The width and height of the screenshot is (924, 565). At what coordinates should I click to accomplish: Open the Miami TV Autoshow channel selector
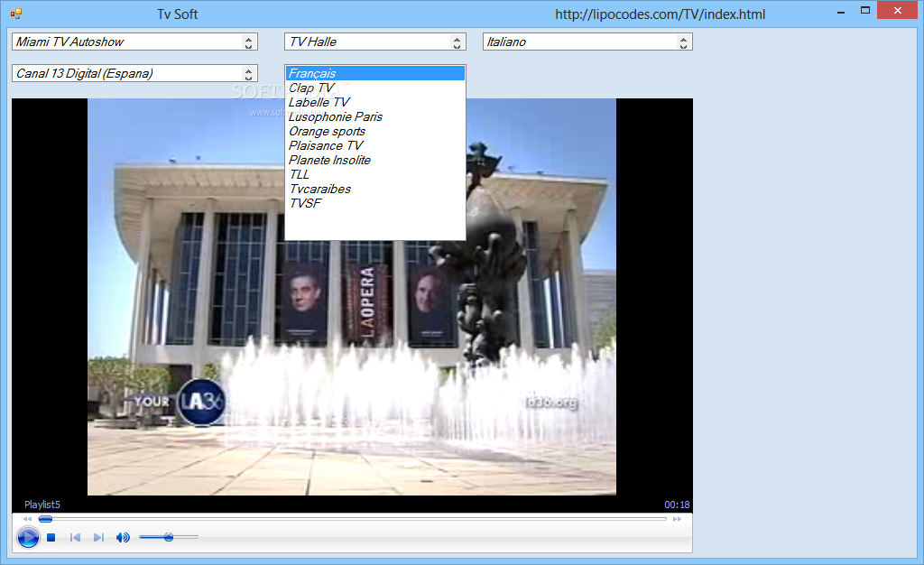[x=134, y=42]
